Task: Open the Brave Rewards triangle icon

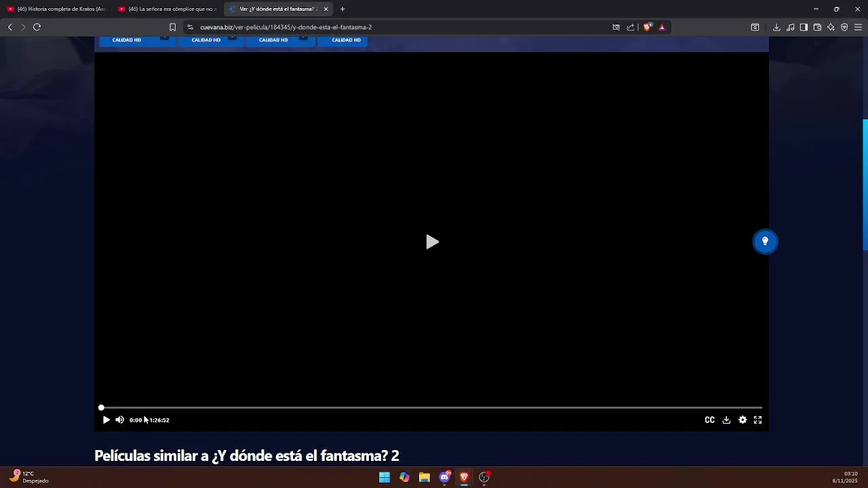Action: [x=662, y=27]
